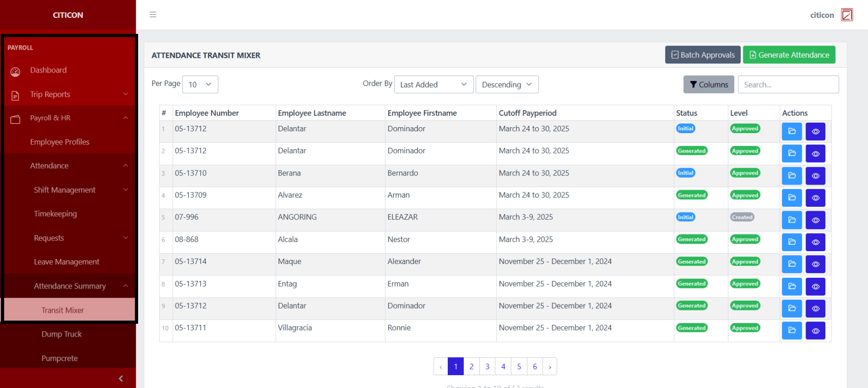This screenshot has width=868, height=388.
Task: Open folder icon for Berana's row
Action: click(x=791, y=176)
